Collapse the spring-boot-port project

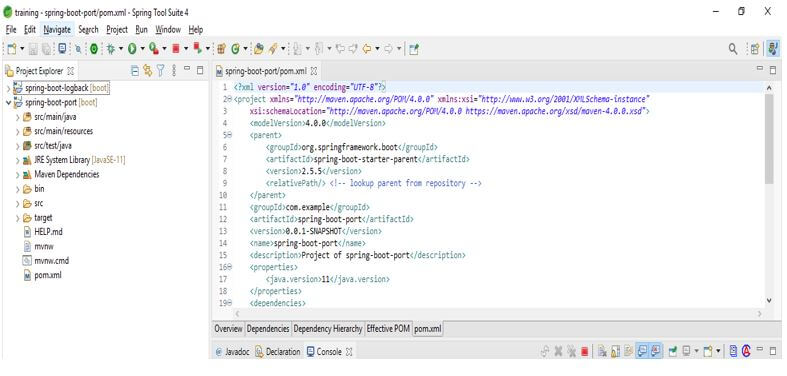coord(8,103)
